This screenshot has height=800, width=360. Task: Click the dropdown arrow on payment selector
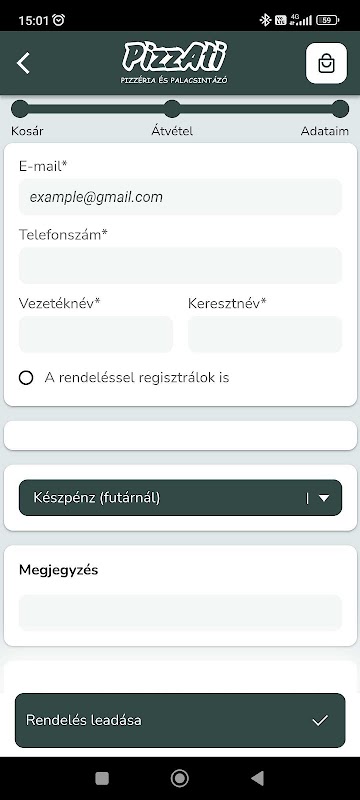[x=324, y=498]
